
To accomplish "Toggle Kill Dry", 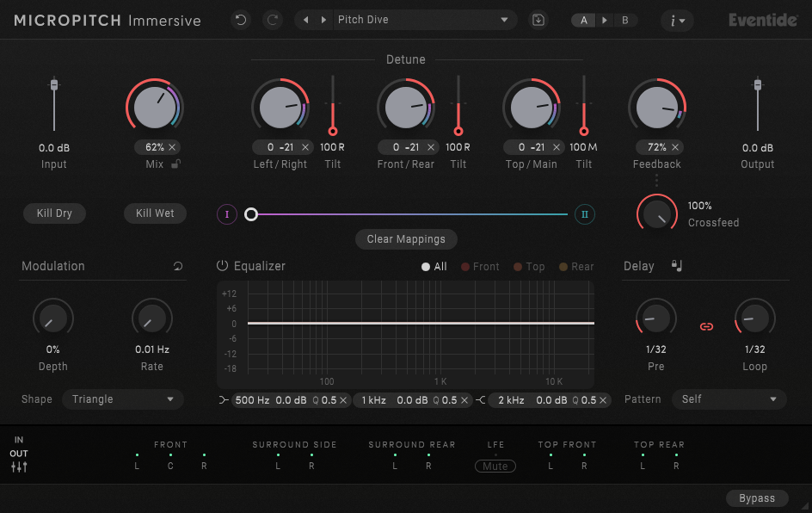I will pyautogui.click(x=54, y=213).
